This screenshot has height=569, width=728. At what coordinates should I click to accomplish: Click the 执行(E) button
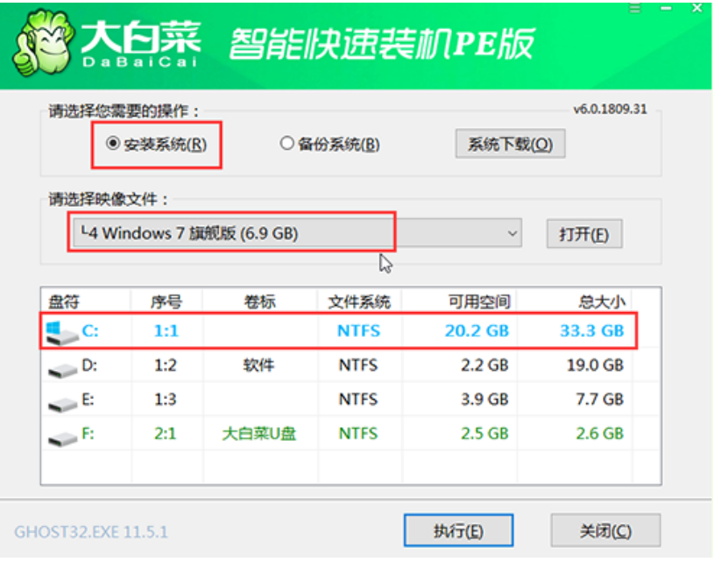(458, 530)
